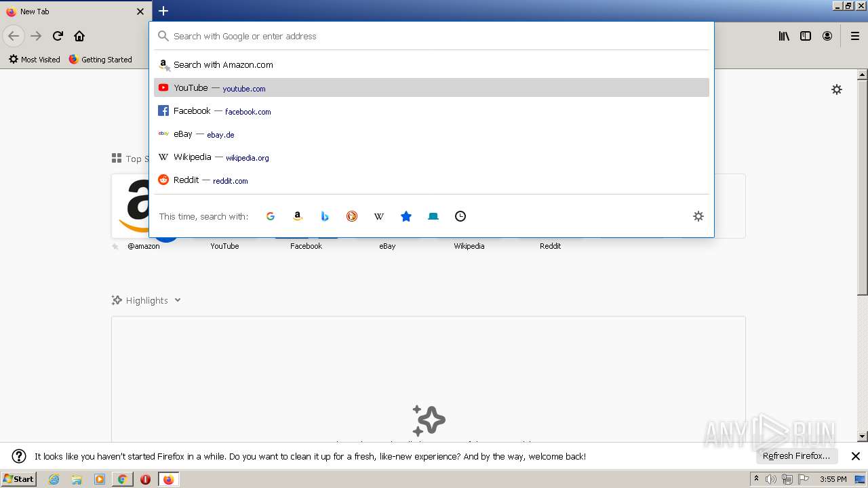
Task: Open the Firefox Account menu
Action: pyautogui.click(x=827, y=36)
